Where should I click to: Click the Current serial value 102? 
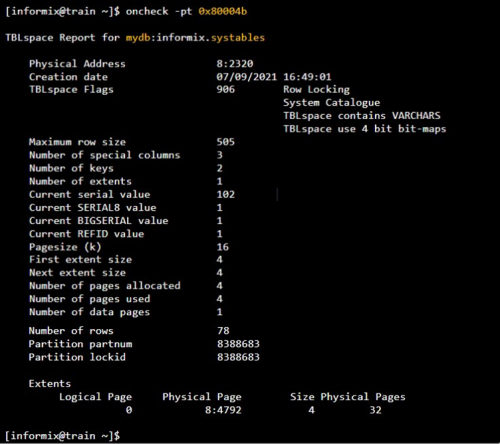click(x=226, y=194)
